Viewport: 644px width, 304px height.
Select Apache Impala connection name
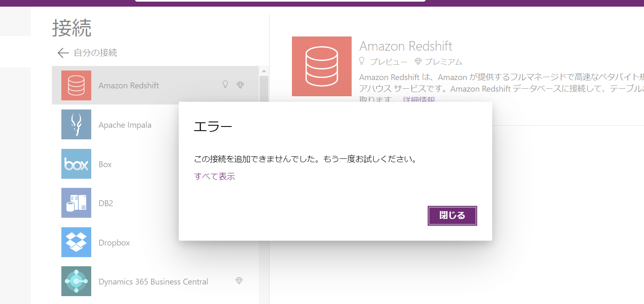click(x=125, y=125)
